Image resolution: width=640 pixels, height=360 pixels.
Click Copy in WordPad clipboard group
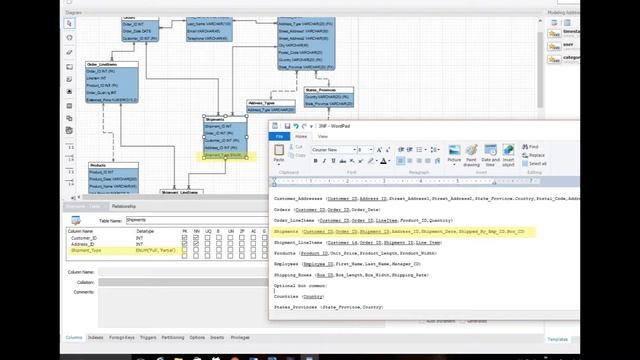point(297,156)
